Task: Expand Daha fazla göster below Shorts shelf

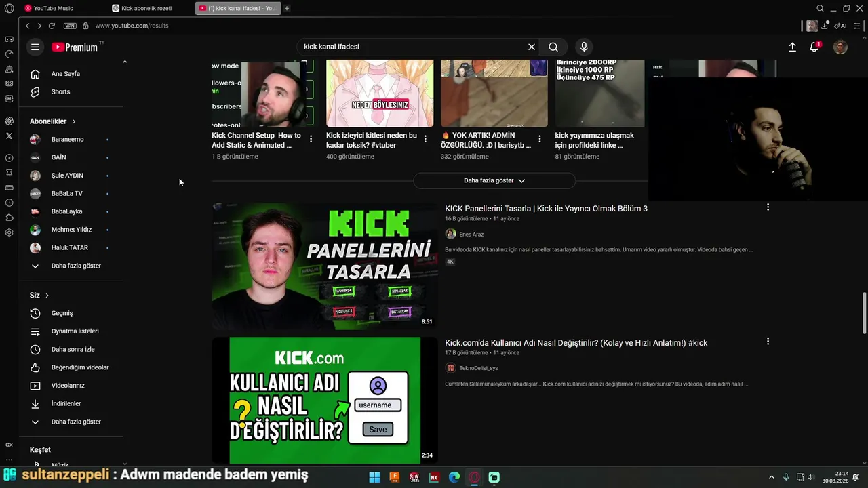Action: click(x=494, y=180)
